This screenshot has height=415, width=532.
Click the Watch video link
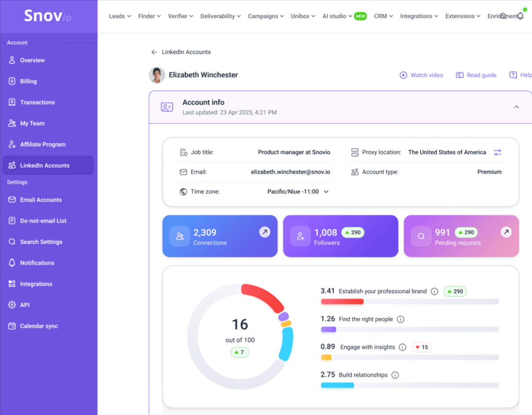(421, 75)
